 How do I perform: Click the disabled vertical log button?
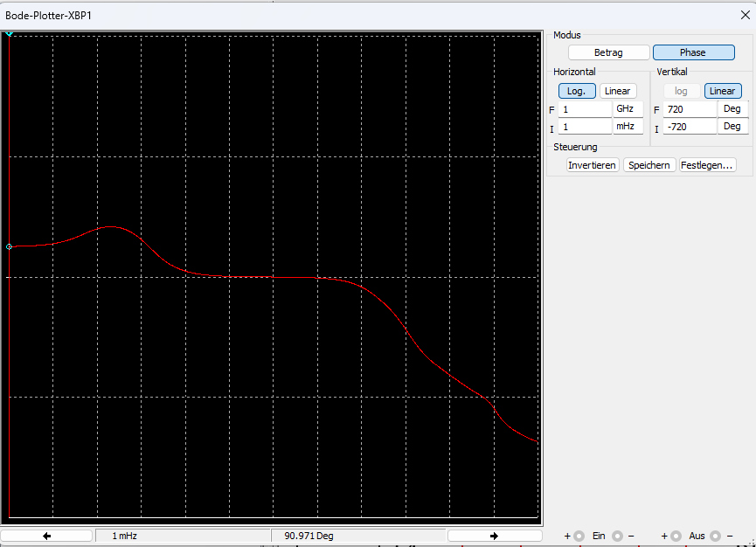click(681, 91)
